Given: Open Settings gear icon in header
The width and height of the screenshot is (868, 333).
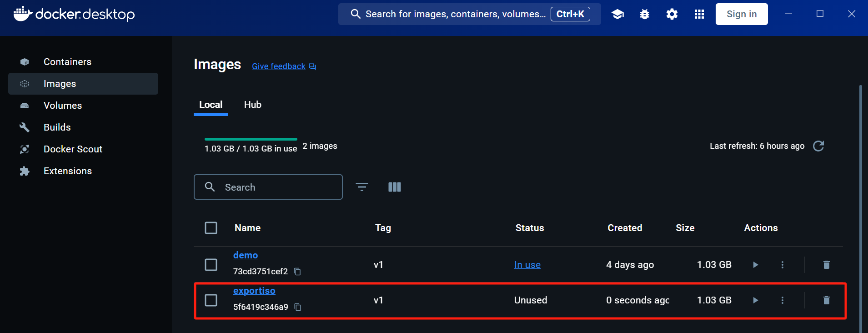Looking at the screenshot, I should click(x=672, y=14).
